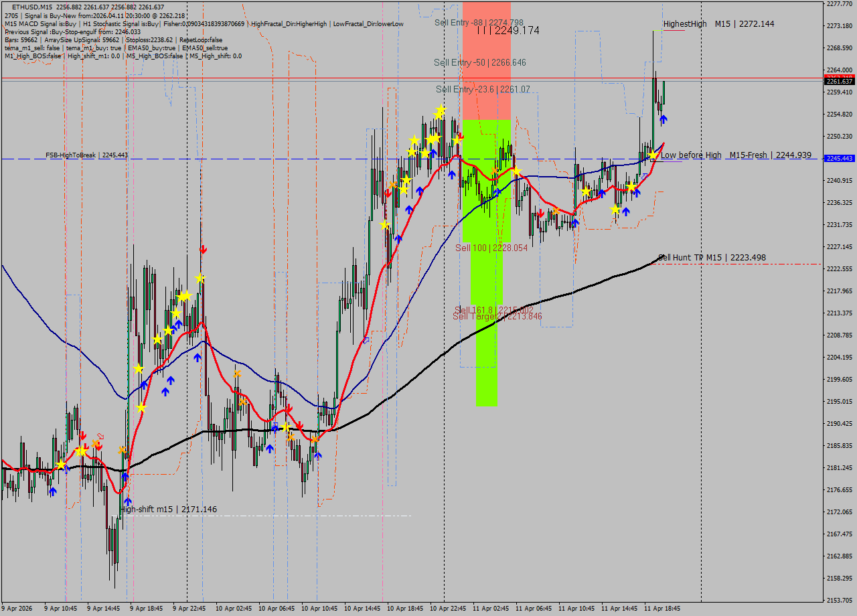Select the yellow star beside the Low before High label
Viewport: 857px width, 616px height.
pos(653,155)
